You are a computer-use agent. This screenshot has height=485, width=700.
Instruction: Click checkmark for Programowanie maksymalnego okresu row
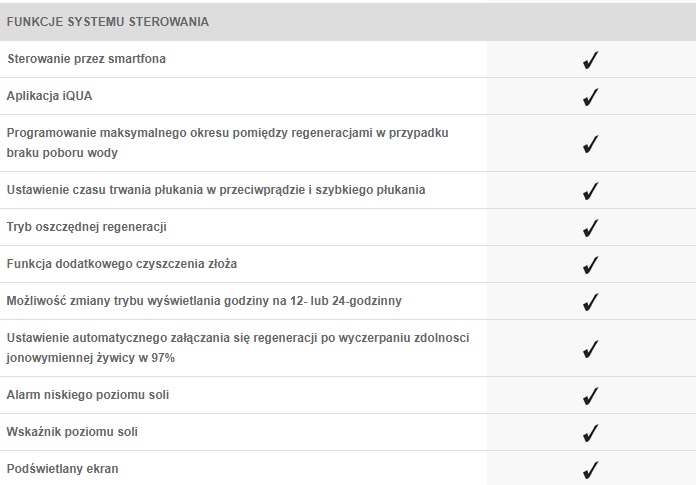[x=590, y=144]
